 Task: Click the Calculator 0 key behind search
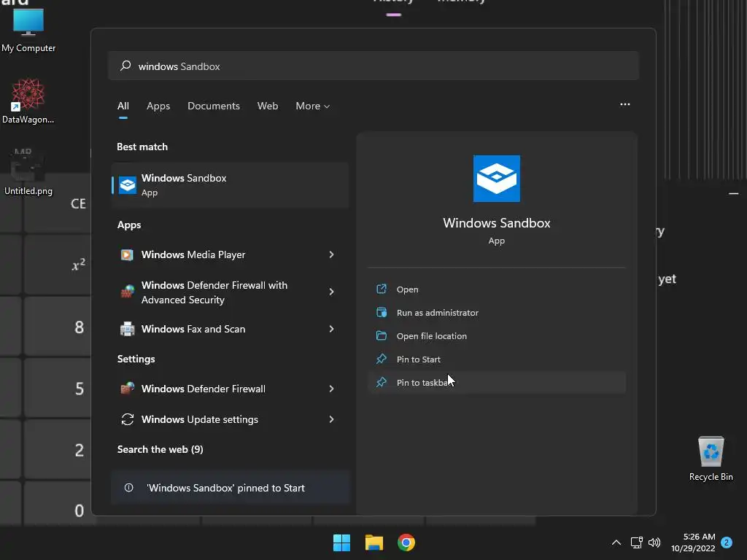[79, 510]
